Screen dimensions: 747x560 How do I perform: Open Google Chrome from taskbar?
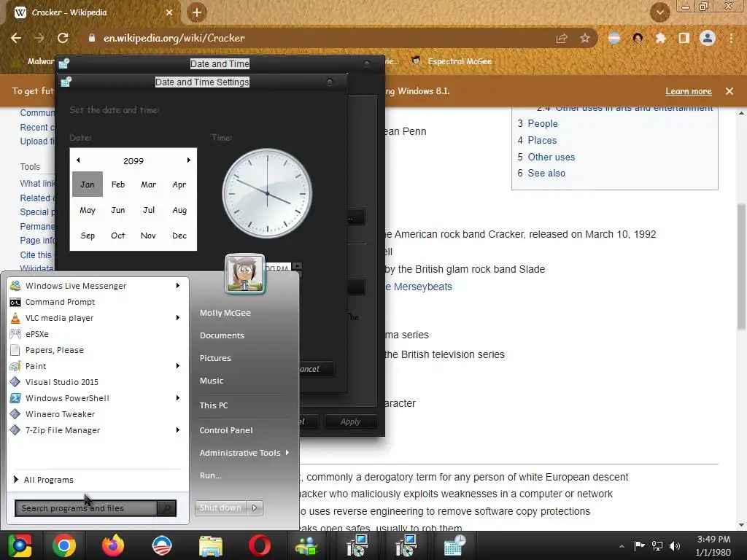(x=64, y=545)
